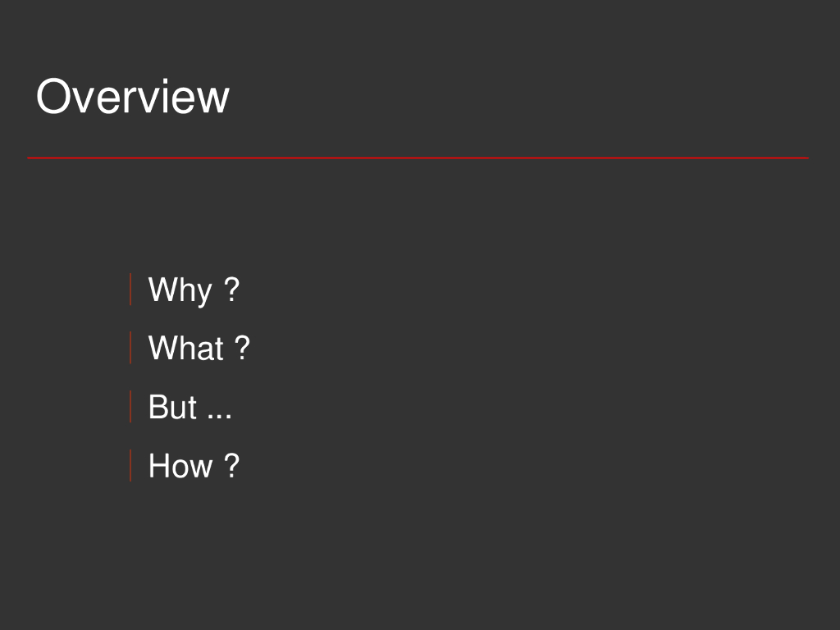Click the bullet marker beside "But ..."
Viewport: 840px width, 630px height.
click(130, 408)
